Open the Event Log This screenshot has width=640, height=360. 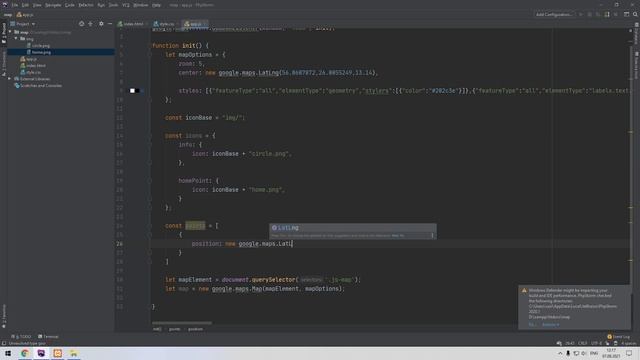tap(619, 337)
